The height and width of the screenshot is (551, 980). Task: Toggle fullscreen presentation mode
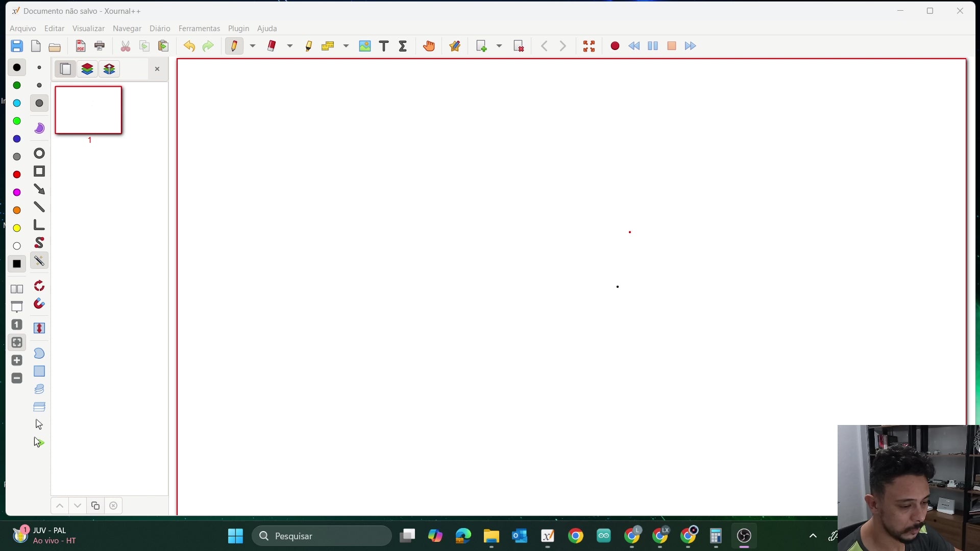click(x=589, y=46)
